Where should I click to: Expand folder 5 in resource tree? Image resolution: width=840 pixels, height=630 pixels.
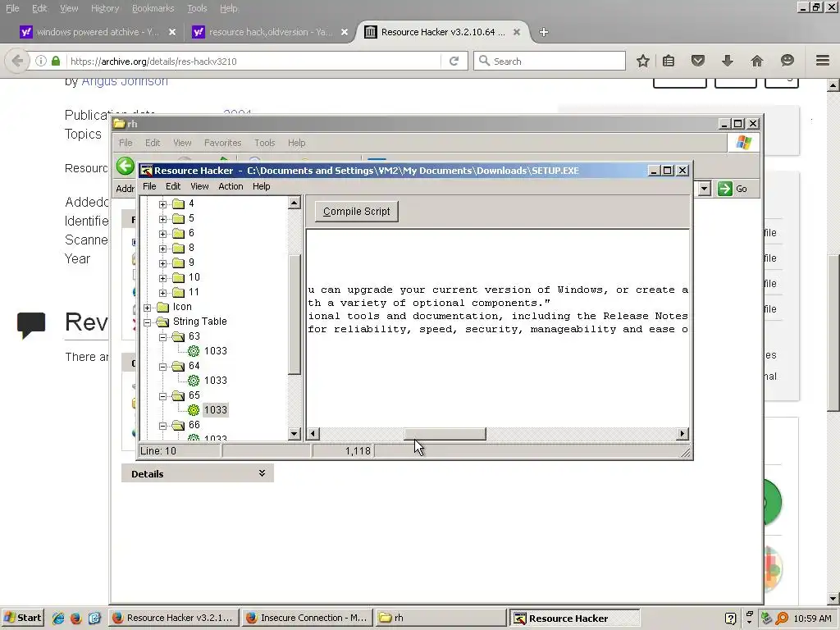(x=163, y=218)
